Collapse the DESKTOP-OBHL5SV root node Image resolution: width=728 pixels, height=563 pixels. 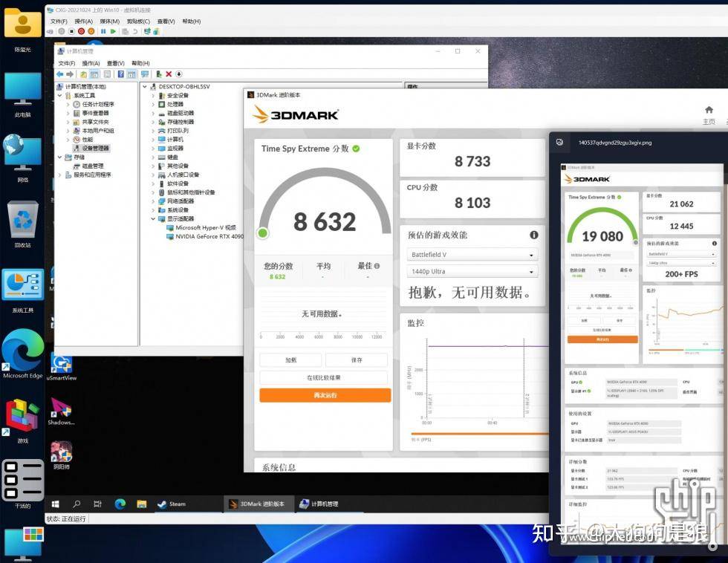click(x=144, y=86)
